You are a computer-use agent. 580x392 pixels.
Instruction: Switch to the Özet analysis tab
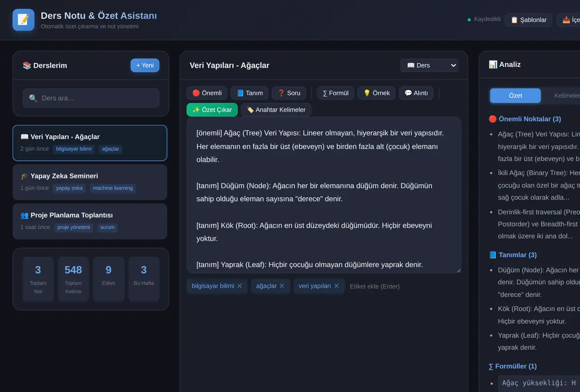(x=515, y=96)
